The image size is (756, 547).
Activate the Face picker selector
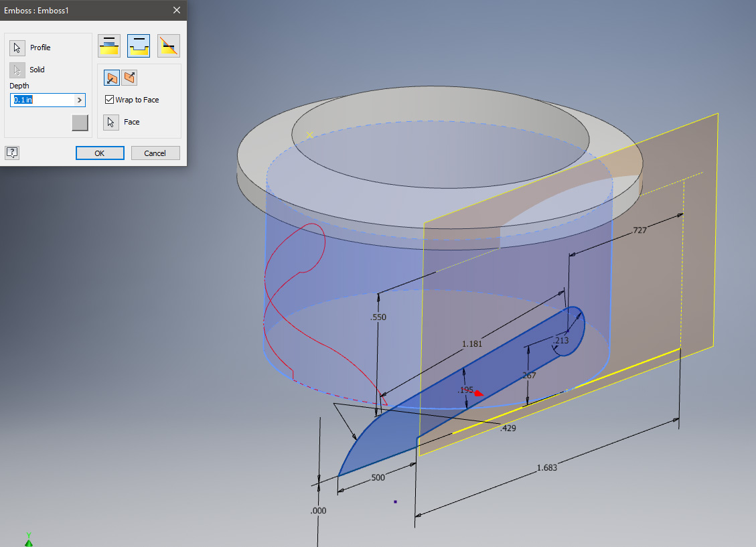point(110,122)
